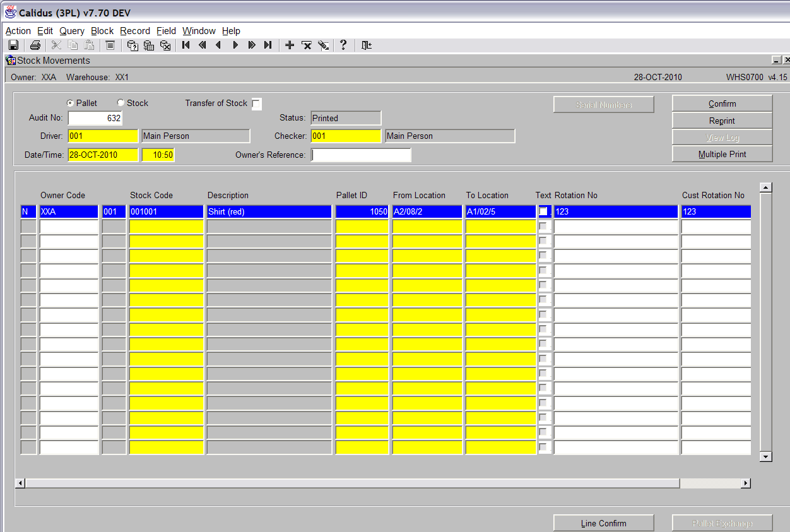The image size is (790, 532).
Task: Tick the Text checkbox in the XXA row
Action: coord(543,211)
